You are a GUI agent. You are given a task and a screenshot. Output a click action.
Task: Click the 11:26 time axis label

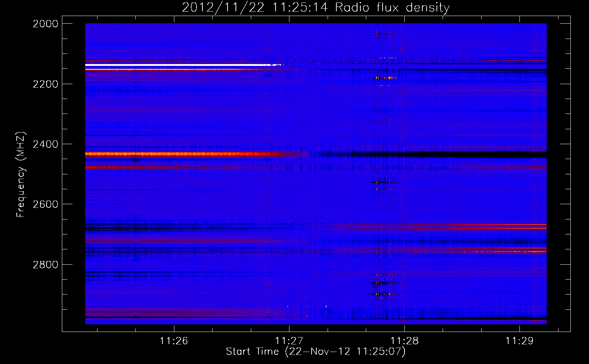[x=174, y=341]
